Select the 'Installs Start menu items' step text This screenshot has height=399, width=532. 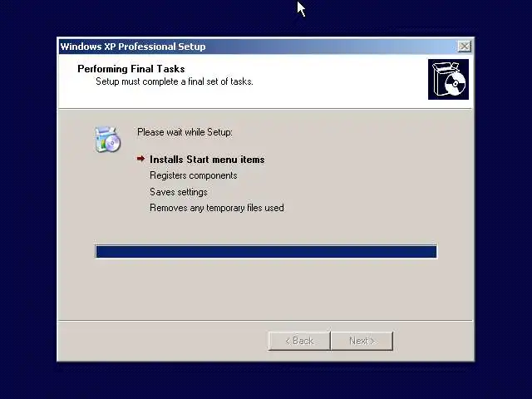coord(207,160)
